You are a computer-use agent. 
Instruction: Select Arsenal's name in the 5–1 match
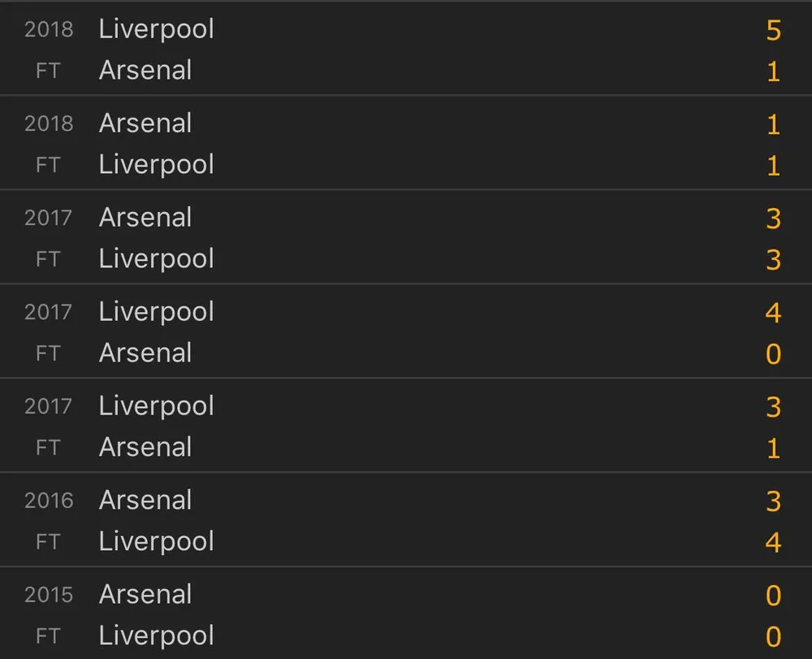pos(145,71)
